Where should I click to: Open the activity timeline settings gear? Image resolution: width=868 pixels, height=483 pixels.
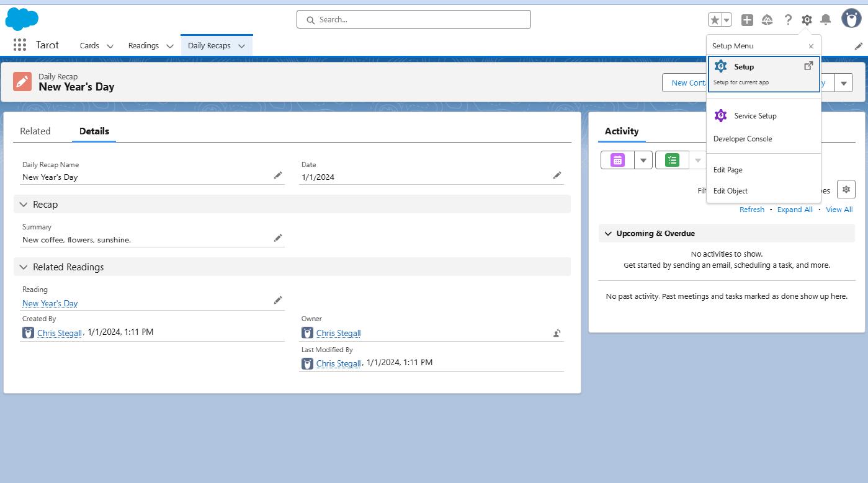pos(846,189)
